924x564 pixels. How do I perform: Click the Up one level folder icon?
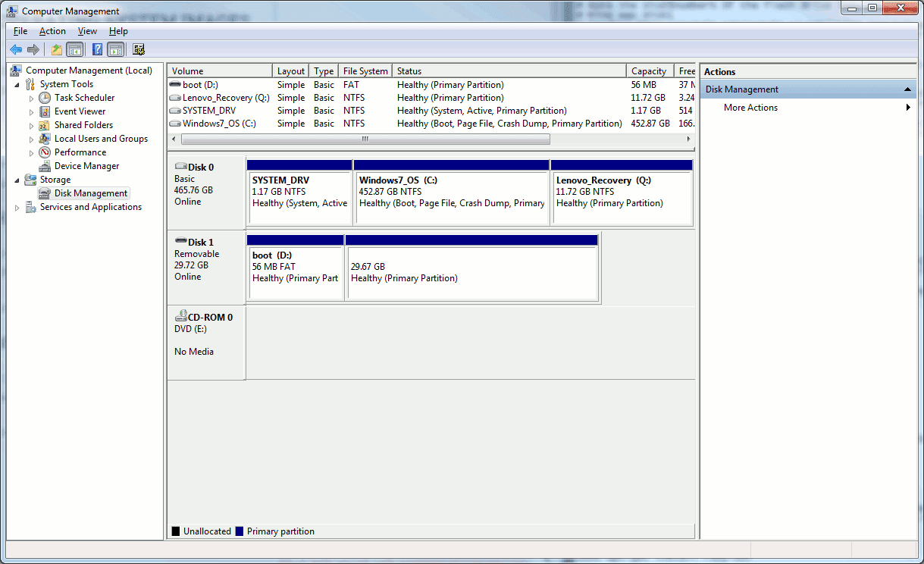(x=57, y=50)
